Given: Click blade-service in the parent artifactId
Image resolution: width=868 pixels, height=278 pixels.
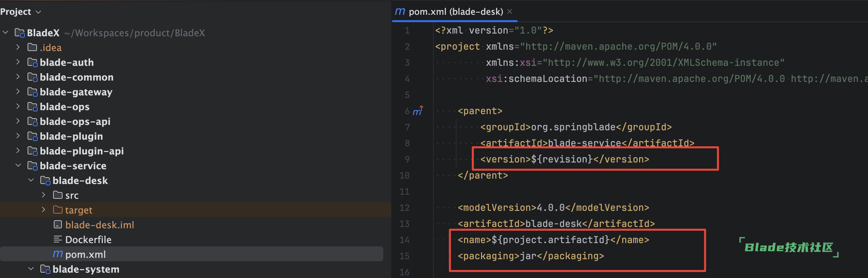Looking at the screenshot, I should pos(584,143).
